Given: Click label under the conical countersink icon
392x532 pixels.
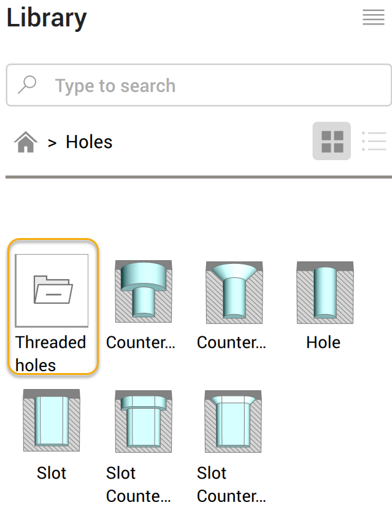Looking at the screenshot, I should click(231, 342).
